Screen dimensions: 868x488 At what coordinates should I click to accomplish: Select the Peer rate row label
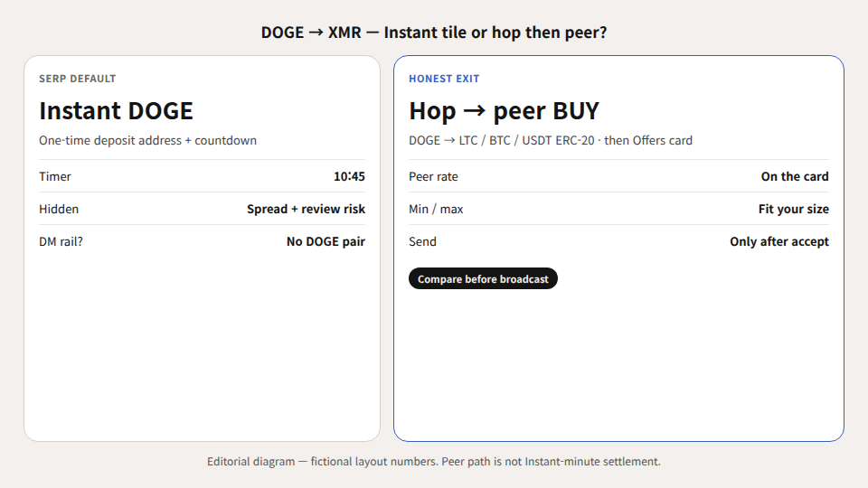click(433, 176)
